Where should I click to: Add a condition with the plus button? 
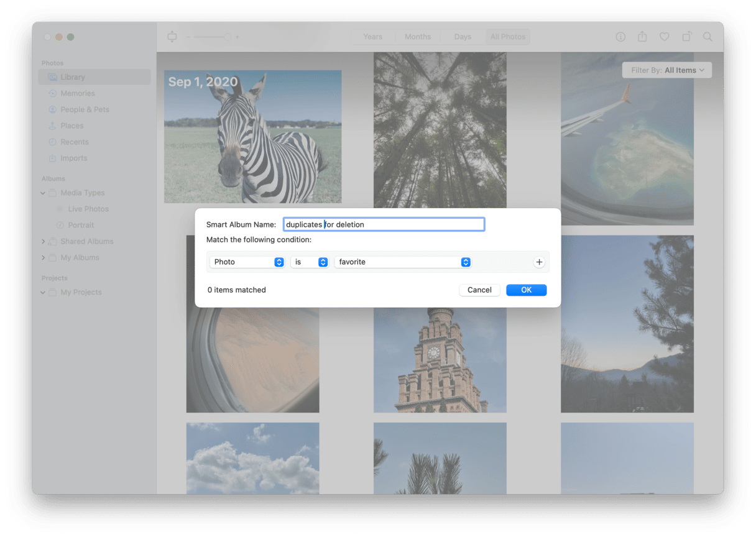pyautogui.click(x=539, y=262)
